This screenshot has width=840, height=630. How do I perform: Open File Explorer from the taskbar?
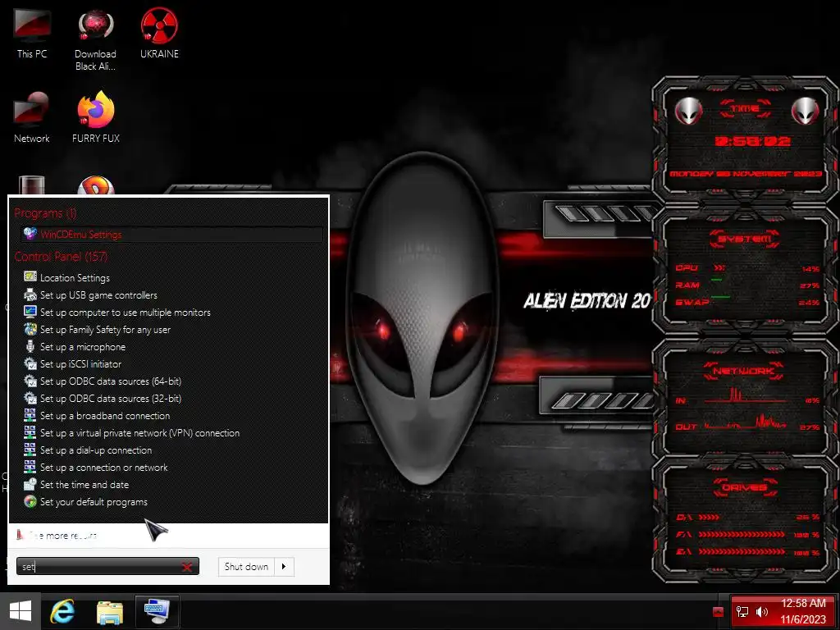pos(109,612)
